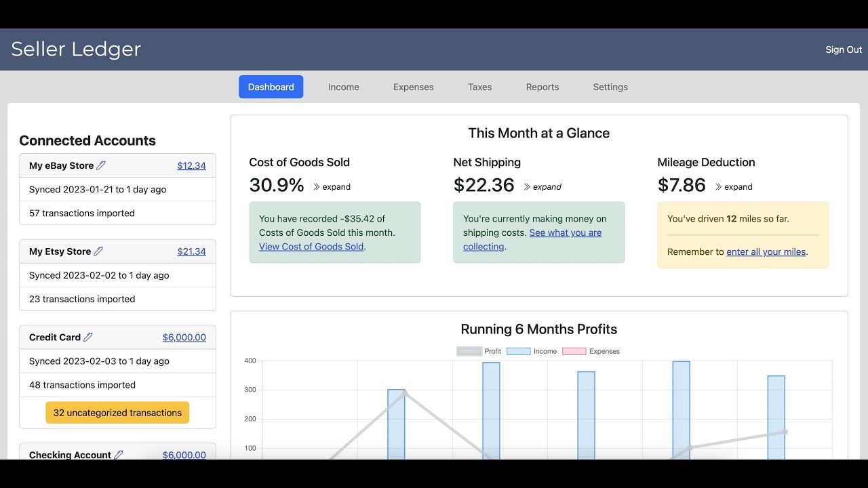Expand the Cost of Goods Sold details
The height and width of the screenshot is (488, 868).
[332, 187]
